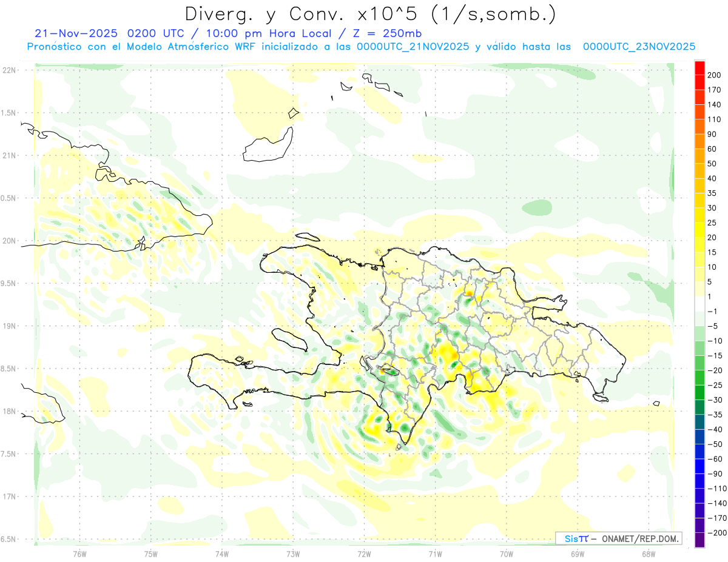
Task: Click the colorbar swatch between -140 and -170
Action: pos(699,510)
